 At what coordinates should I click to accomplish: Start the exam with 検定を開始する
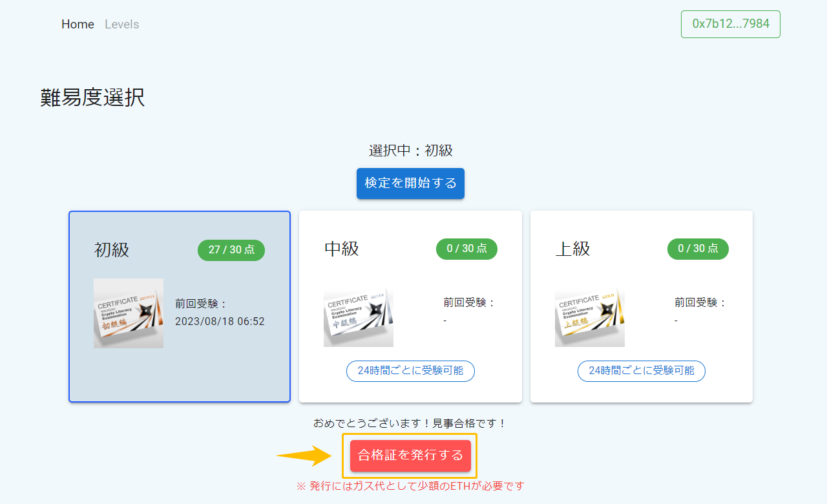click(410, 184)
